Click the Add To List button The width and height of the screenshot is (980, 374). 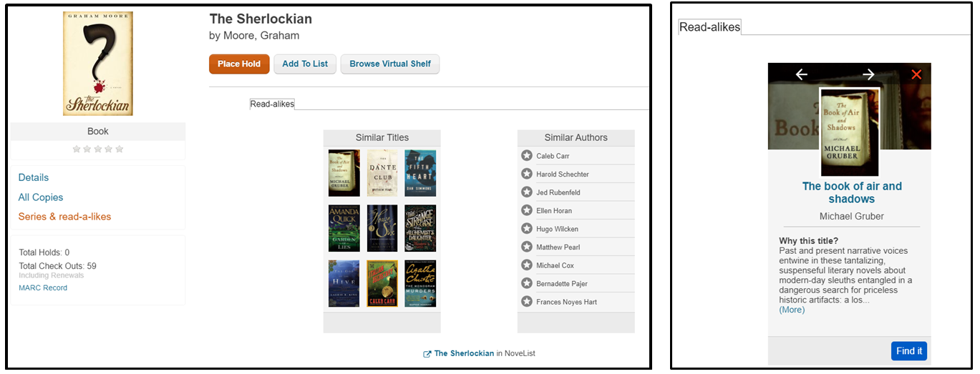tap(305, 64)
